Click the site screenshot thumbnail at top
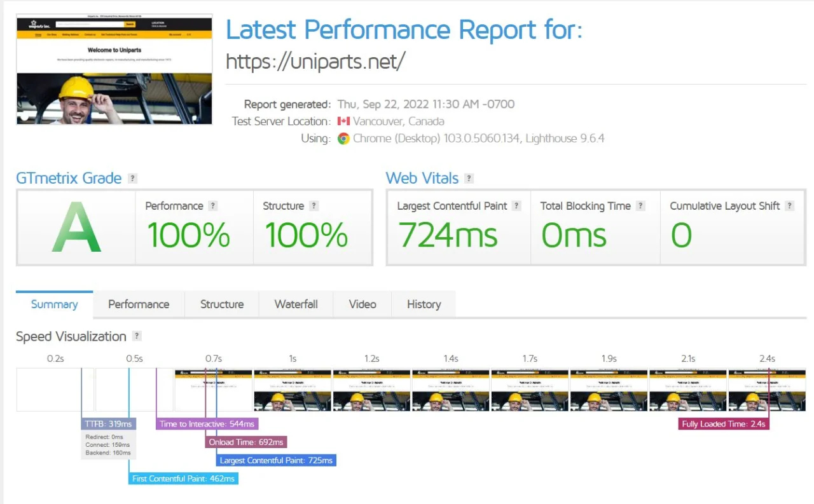 click(114, 71)
